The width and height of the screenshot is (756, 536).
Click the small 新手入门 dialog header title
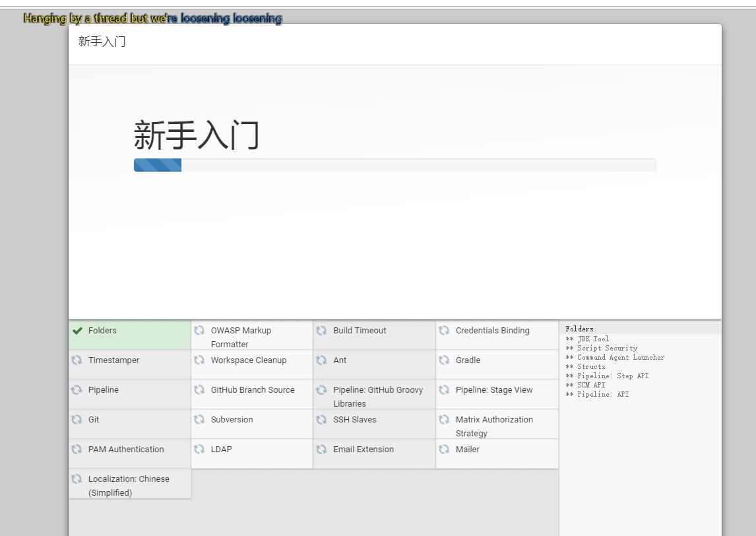click(x=102, y=42)
